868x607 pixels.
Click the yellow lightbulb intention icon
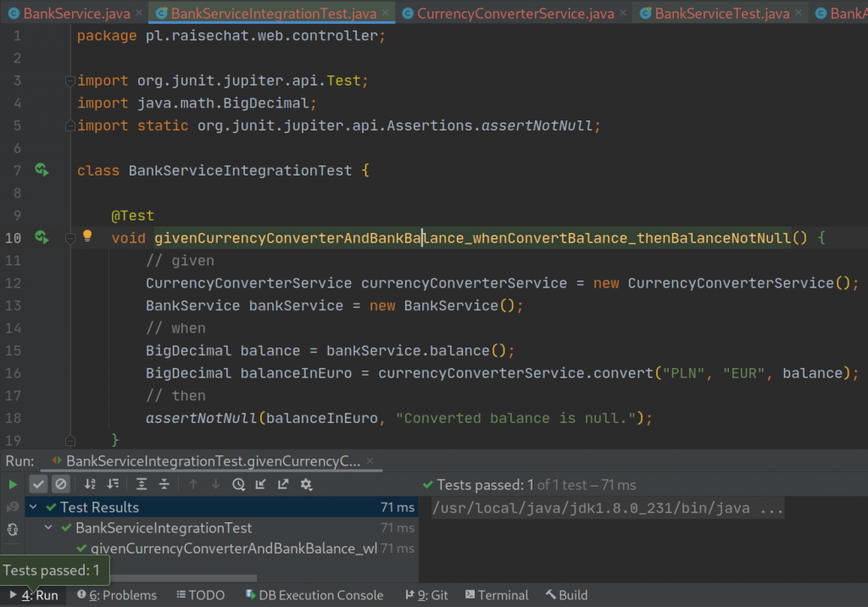coord(86,237)
